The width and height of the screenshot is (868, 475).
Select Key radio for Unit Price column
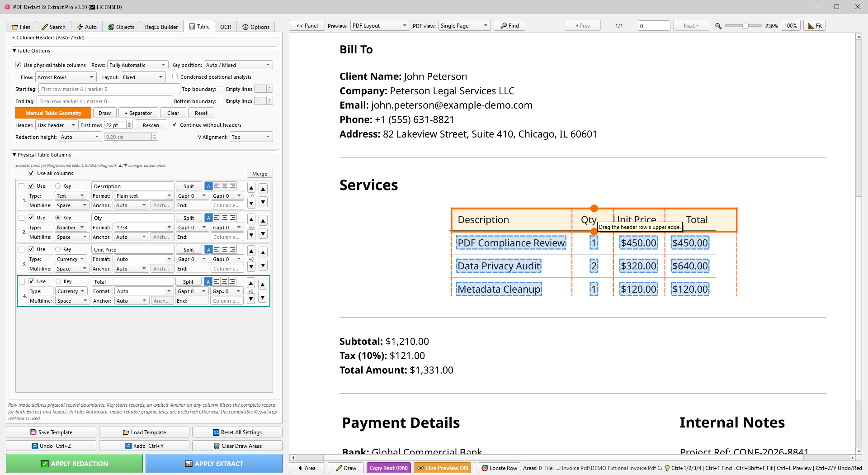58,249
